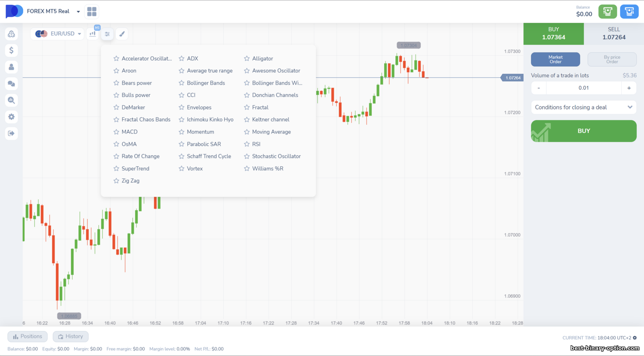Click the By price Order button

pos(612,59)
